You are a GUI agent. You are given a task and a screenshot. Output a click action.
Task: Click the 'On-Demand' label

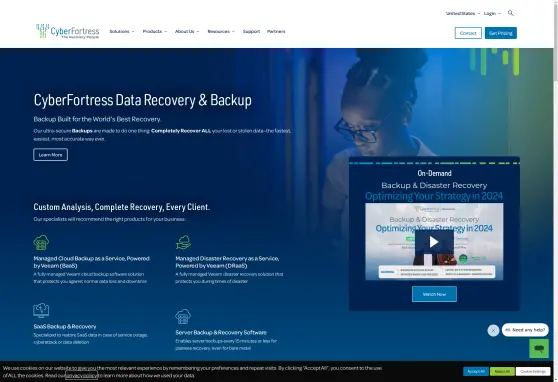pyautogui.click(x=434, y=173)
